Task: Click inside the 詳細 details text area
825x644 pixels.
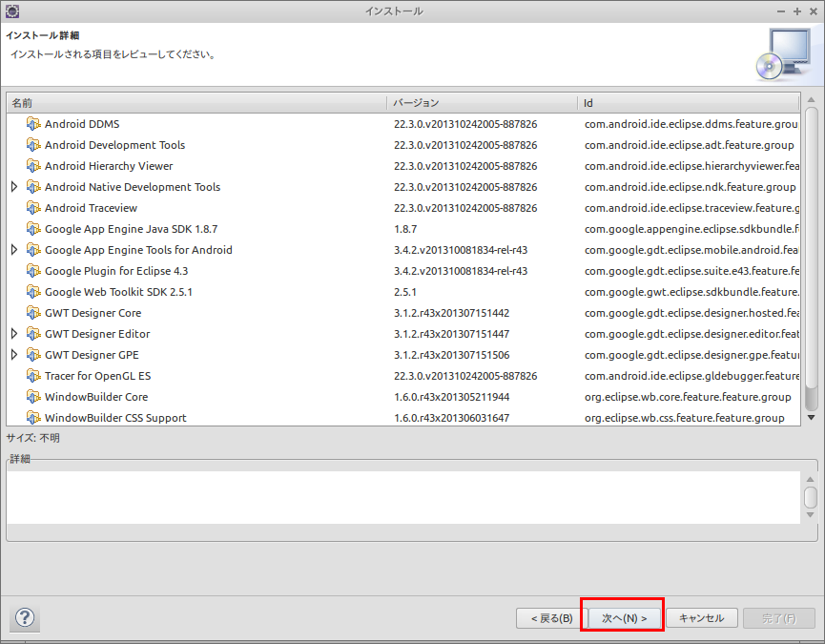Action: [x=403, y=497]
